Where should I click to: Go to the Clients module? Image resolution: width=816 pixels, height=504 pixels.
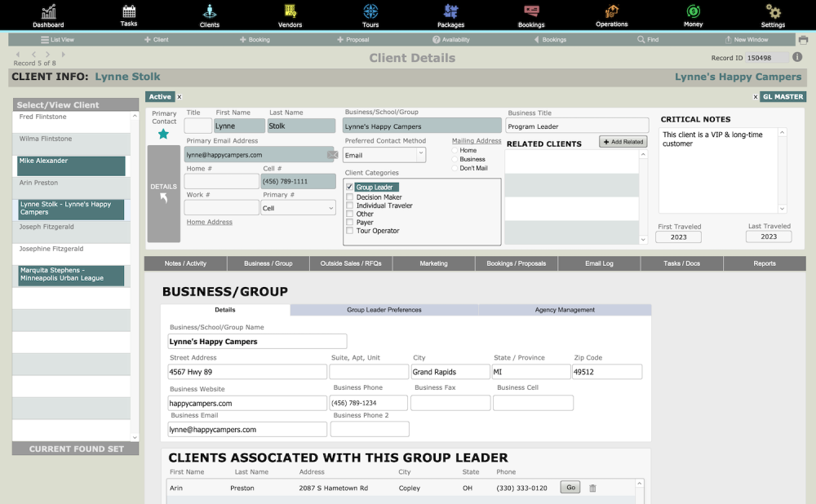[209, 15]
